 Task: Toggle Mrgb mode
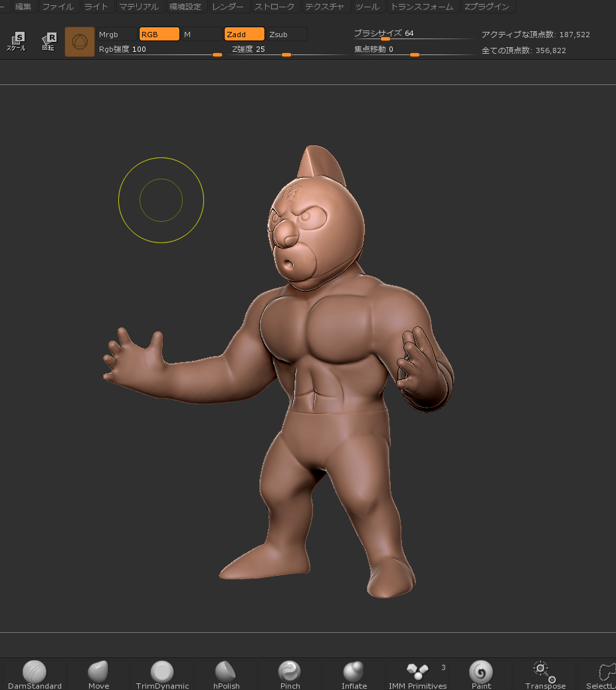[116, 35]
